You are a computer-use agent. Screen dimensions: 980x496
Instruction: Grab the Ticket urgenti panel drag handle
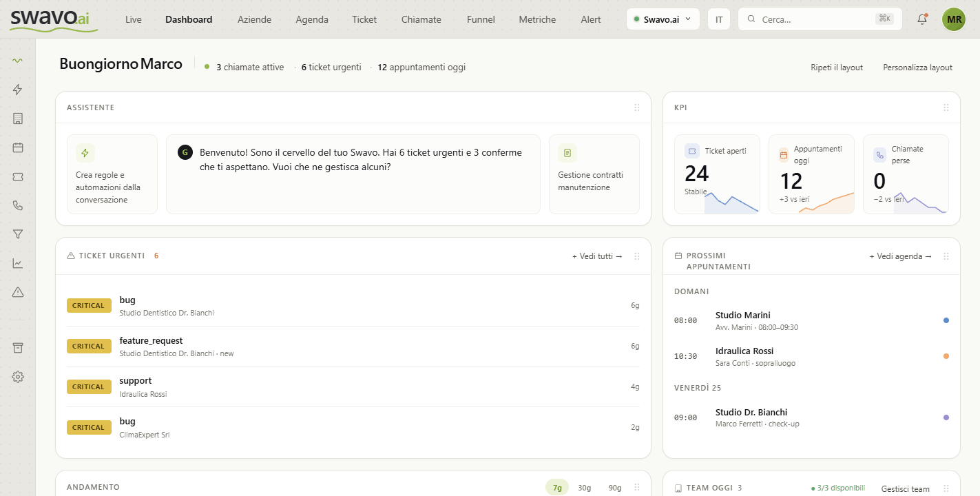tap(636, 256)
